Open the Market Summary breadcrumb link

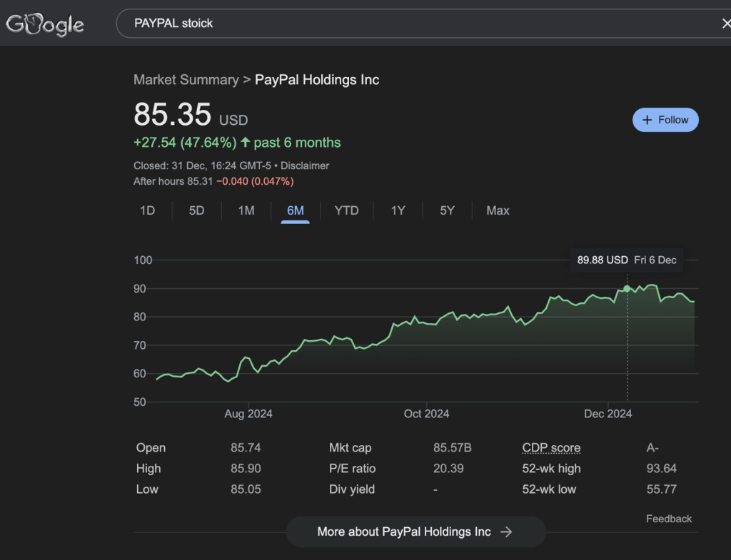186,80
